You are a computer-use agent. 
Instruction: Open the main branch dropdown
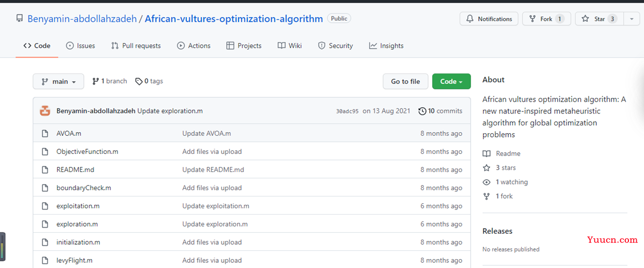coord(58,81)
